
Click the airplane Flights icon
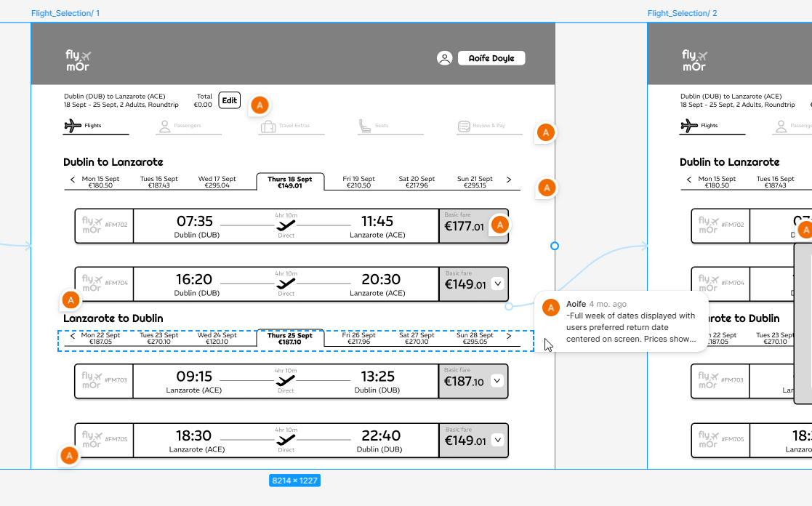click(x=73, y=125)
